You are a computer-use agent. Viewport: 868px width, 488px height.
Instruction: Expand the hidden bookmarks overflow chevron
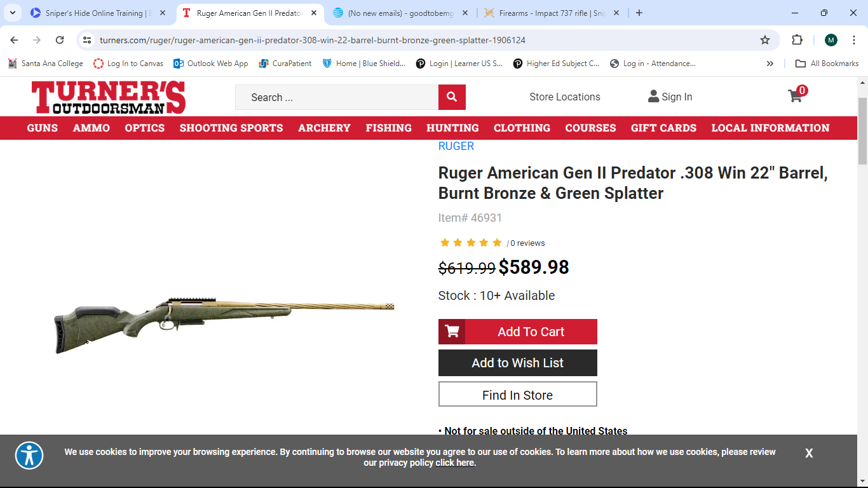pos(770,64)
